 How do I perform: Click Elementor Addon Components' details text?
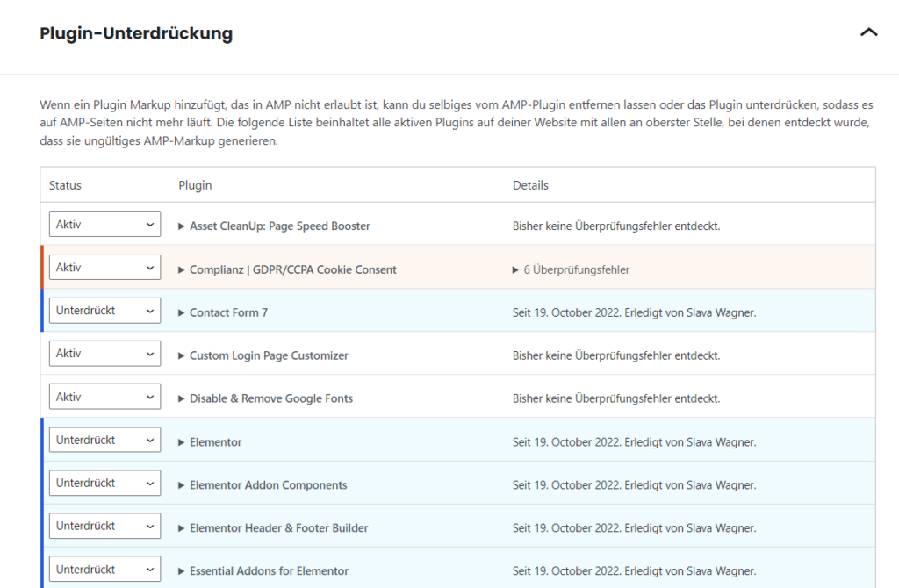point(634,484)
